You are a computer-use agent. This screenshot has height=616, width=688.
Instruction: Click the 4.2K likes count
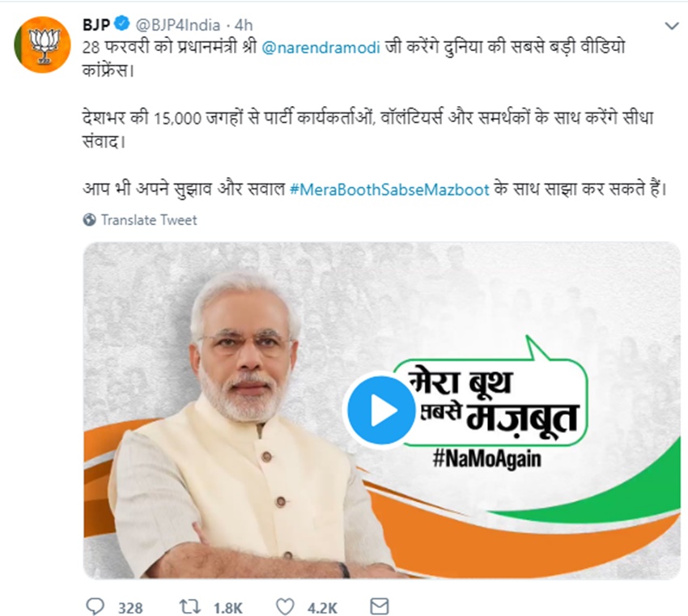(x=322, y=608)
